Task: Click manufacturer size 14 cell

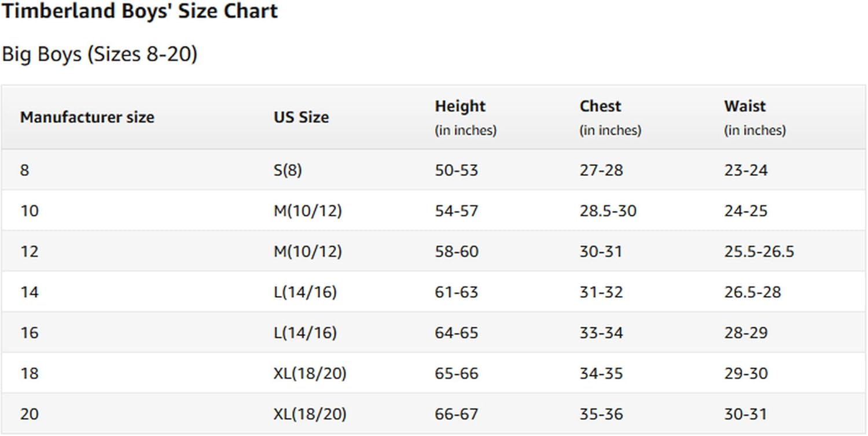Action: (x=29, y=292)
